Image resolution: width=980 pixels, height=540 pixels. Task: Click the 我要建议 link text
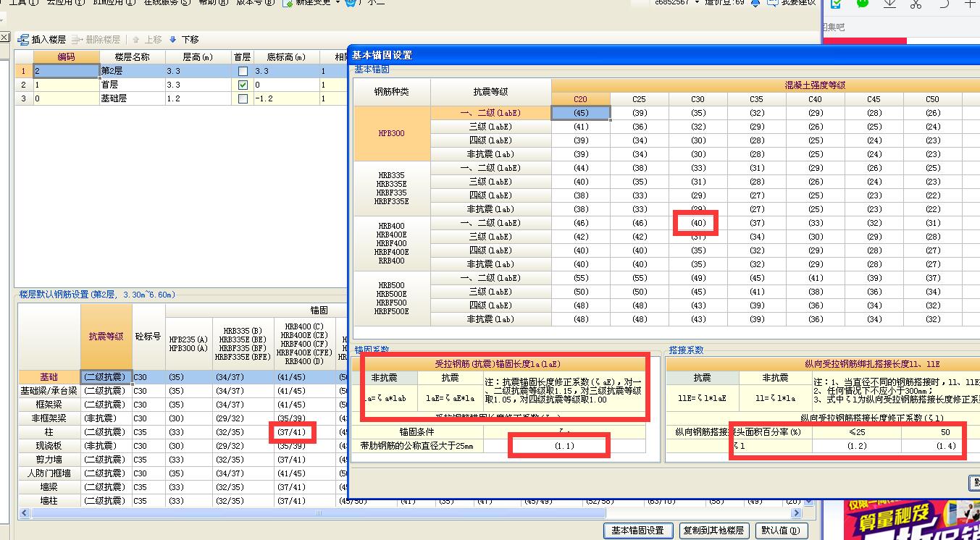coord(798,3)
